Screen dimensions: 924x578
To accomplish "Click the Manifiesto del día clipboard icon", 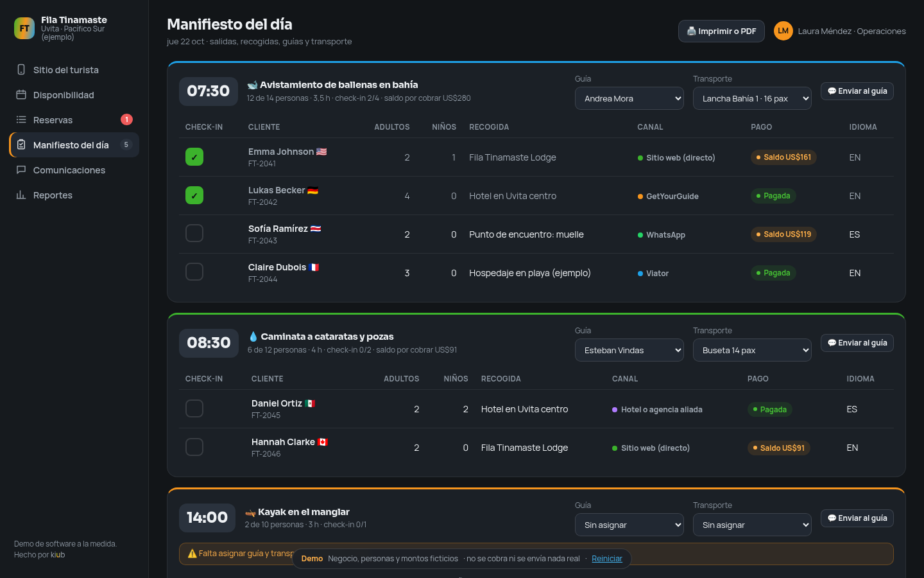I will tap(21, 144).
